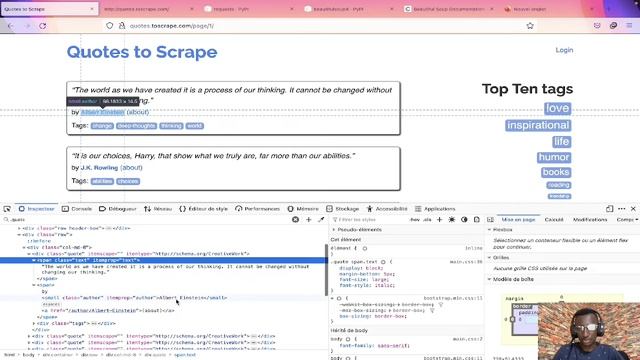This screenshot has width=640, height=360.
Task: Open the books tag
Action: [556, 172]
